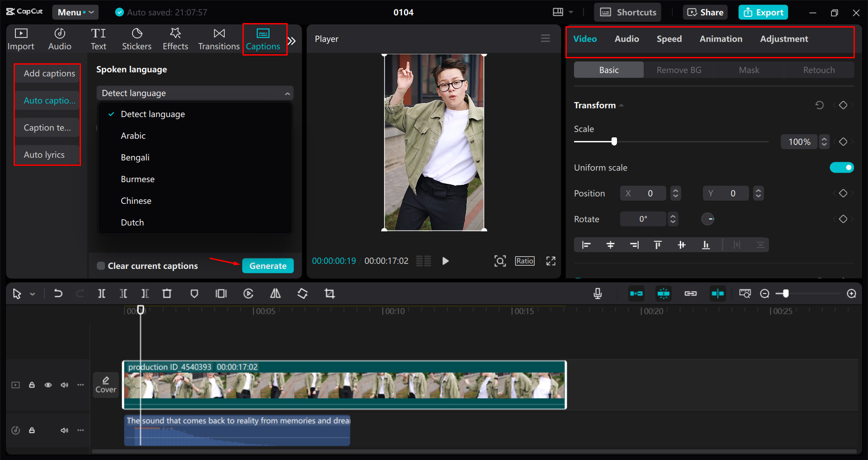This screenshot has height=460, width=868.
Task: Open the Stickers panel
Action: click(137, 38)
